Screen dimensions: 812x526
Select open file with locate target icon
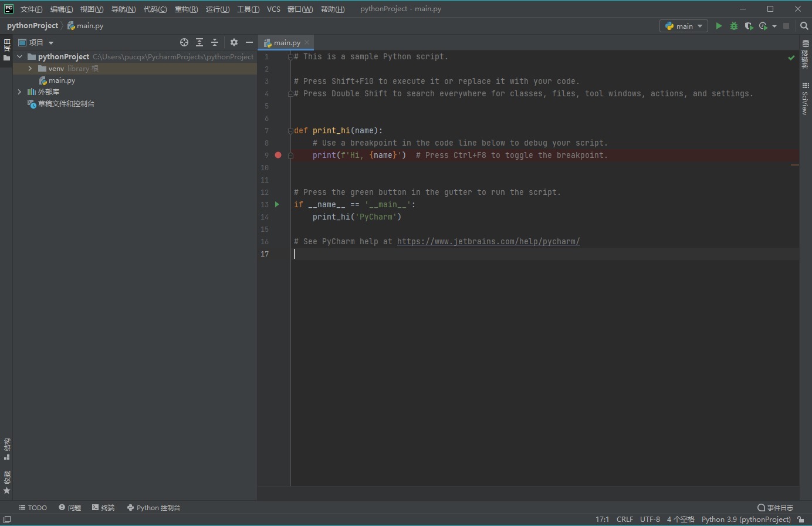(x=184, y=42)
